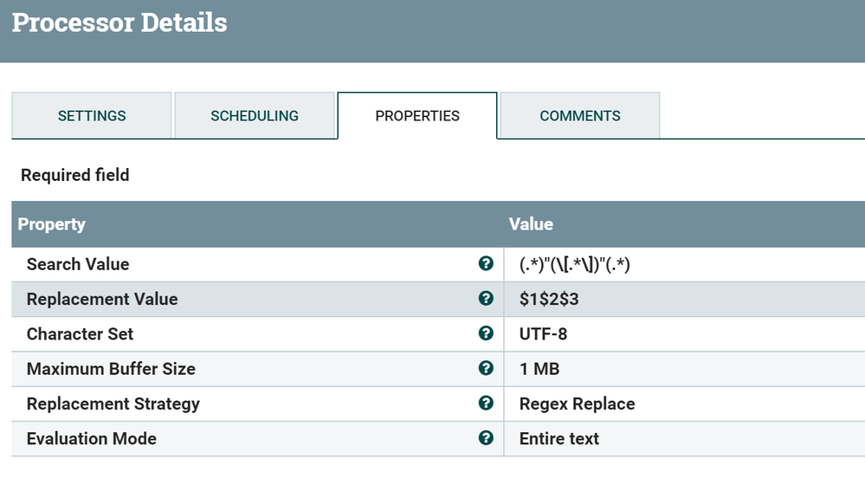Open the Entire text evaluation mode dropdown

(x=559, y=438)
